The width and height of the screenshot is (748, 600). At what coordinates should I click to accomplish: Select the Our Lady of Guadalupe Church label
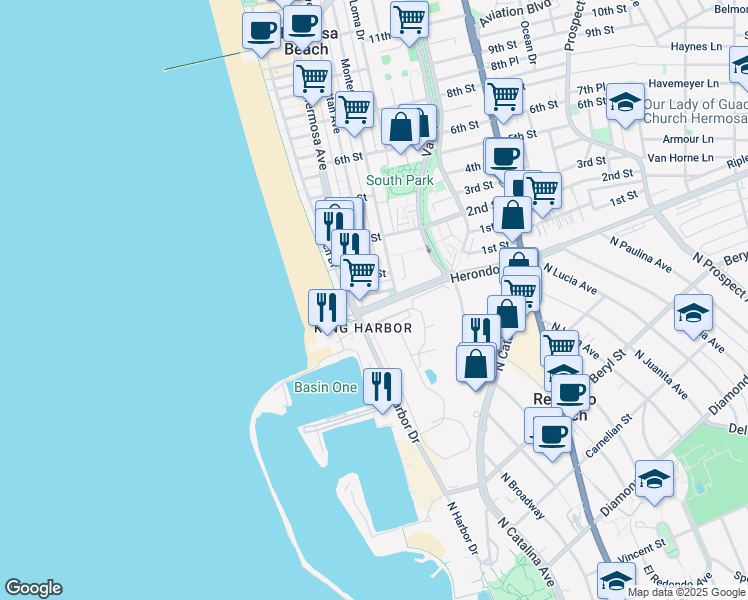pyautogui.click(x=696, y=111)
